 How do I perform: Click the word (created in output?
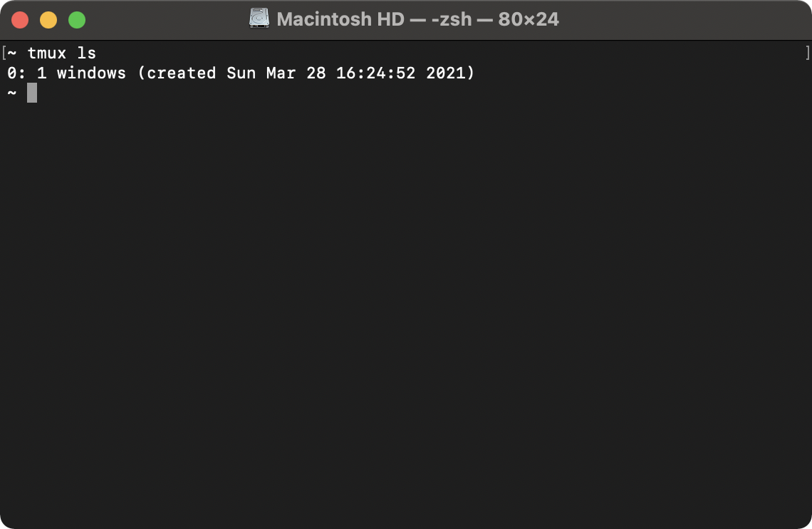tap(177, 73)
